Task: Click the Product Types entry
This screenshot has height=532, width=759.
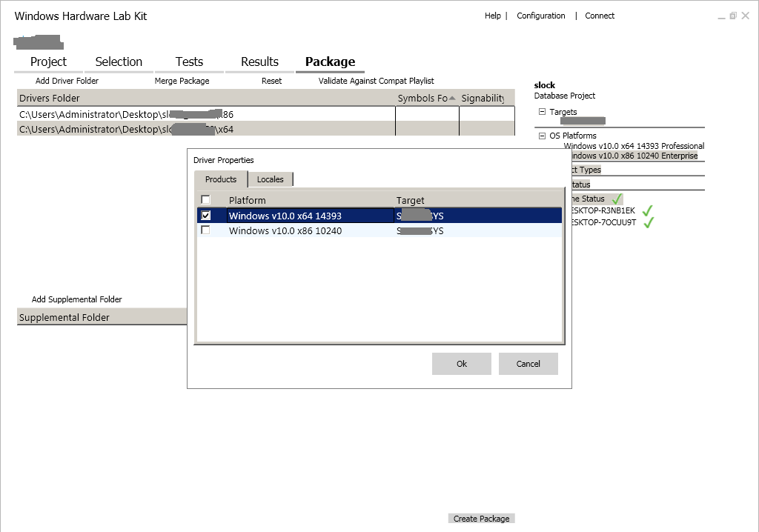Action: pos(586,170)
